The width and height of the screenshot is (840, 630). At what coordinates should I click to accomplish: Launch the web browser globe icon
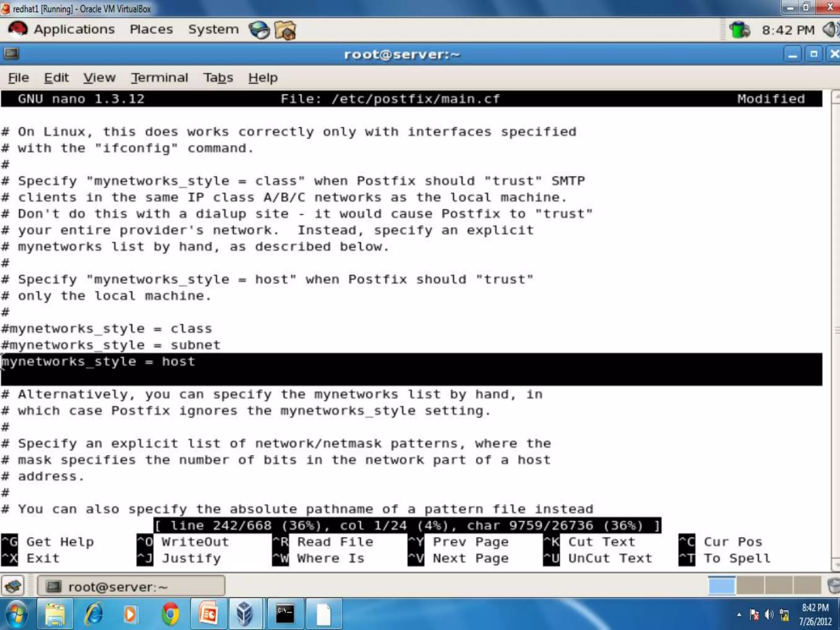259,30
